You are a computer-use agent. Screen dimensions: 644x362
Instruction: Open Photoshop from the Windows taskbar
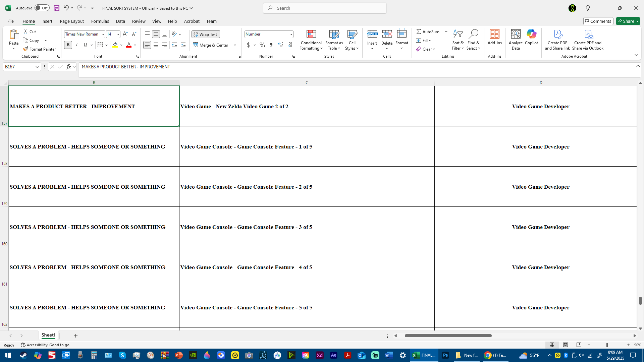(445, 355)
